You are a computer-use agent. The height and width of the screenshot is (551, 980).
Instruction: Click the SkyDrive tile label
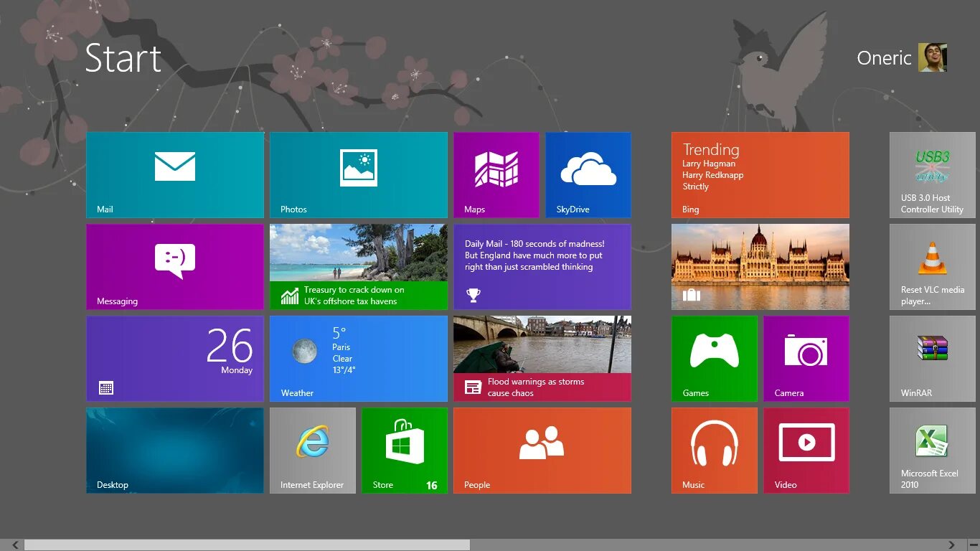point(573,209)
